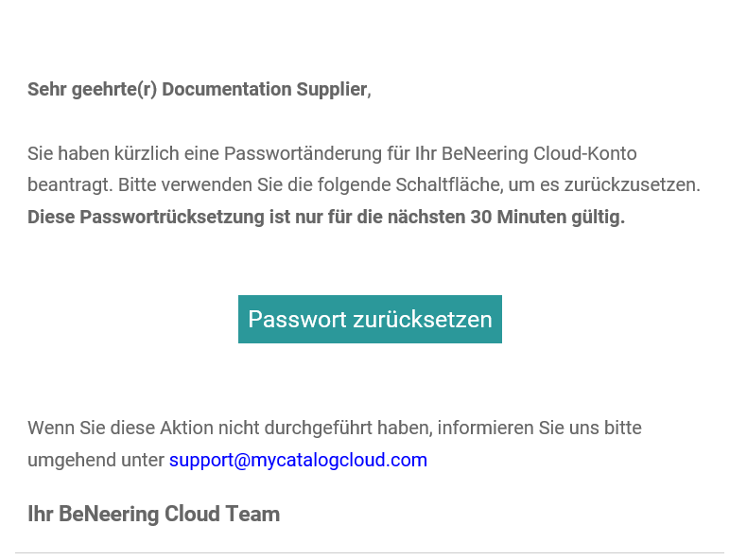
Task: Click the "Sehr geehrte(r)" greeting text
Action: click(93, 90)
